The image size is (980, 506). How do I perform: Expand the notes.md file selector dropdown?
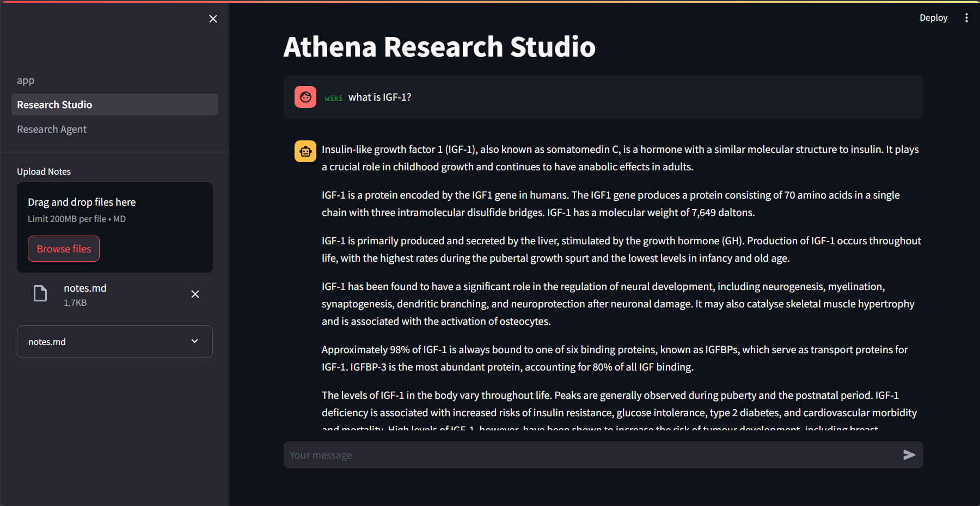tap(114, 341)
